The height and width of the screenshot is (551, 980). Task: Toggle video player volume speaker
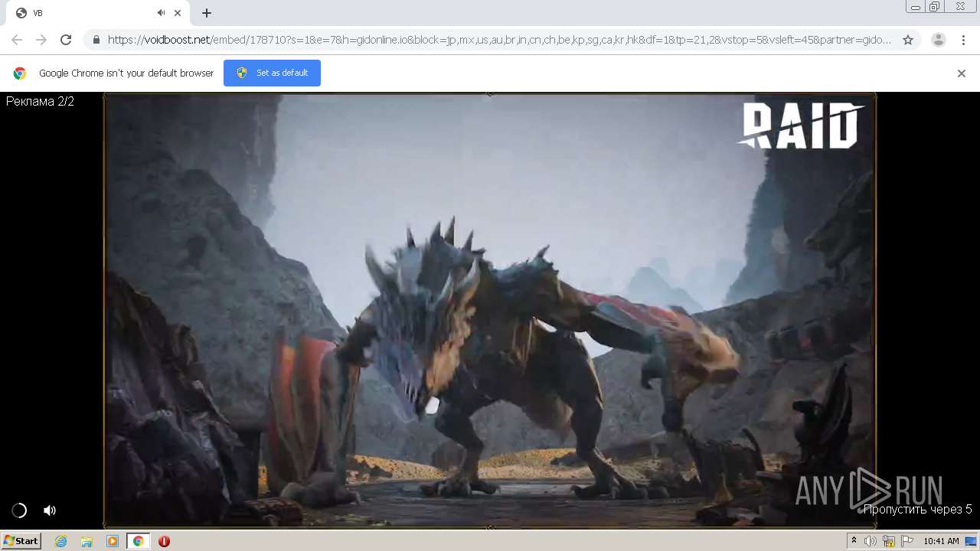[50, 510]
